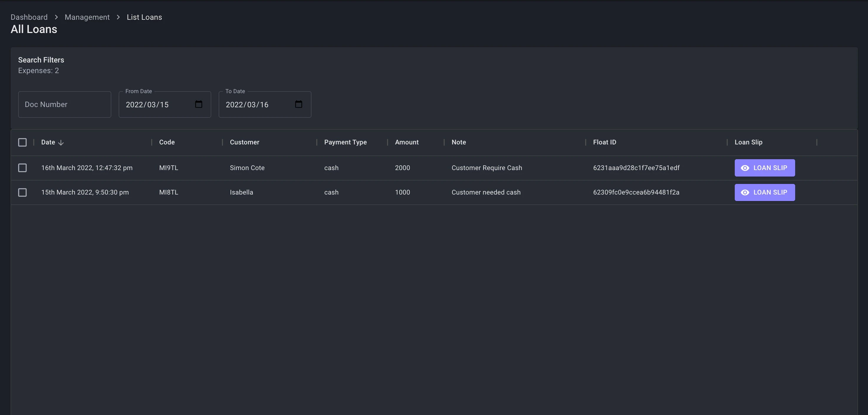Open the From Date calendar picker icon
The width and height of the screenshot is (868, 415).
(198, 104)
